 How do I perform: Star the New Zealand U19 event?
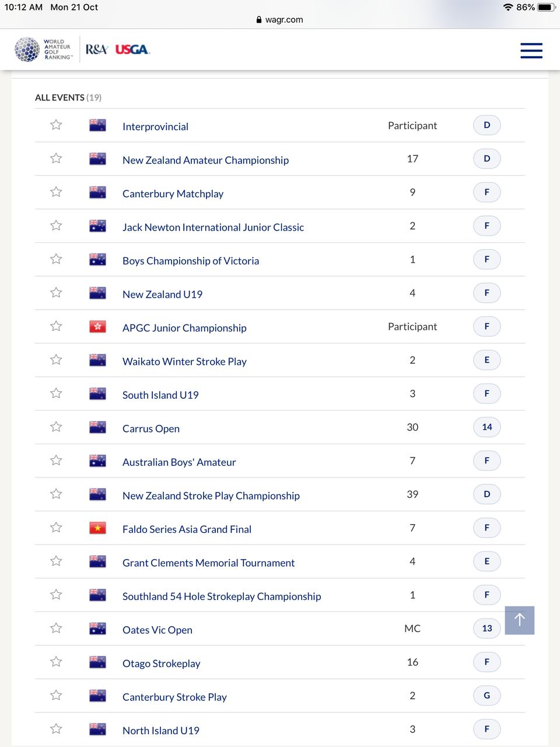pyautogui.click(x=56, y=292)
